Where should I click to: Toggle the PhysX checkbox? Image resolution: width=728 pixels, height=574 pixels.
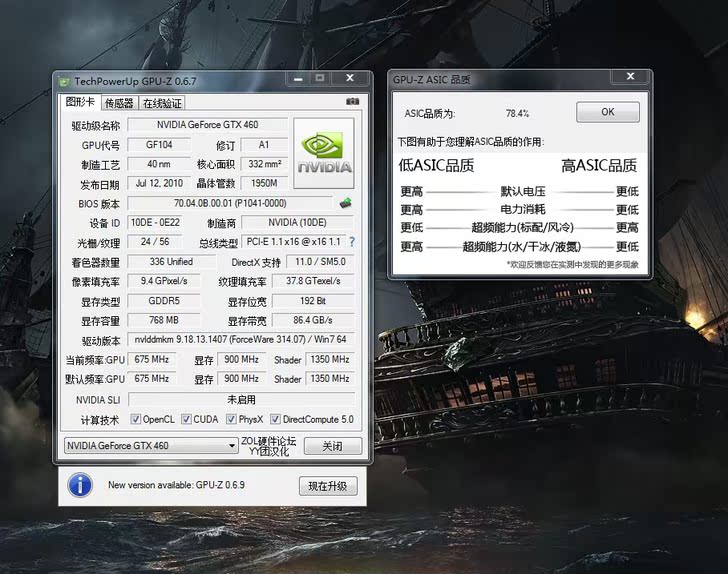[231, 419]
